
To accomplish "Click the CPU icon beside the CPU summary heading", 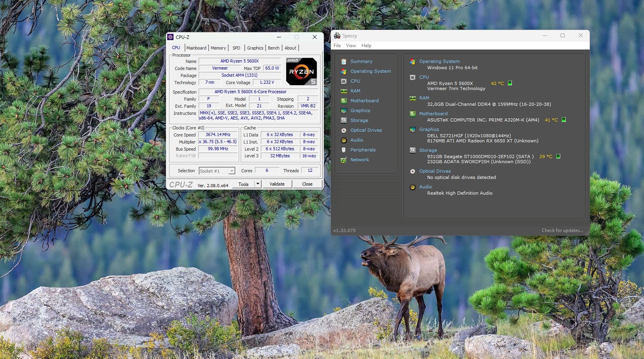I will coord(413,77).
